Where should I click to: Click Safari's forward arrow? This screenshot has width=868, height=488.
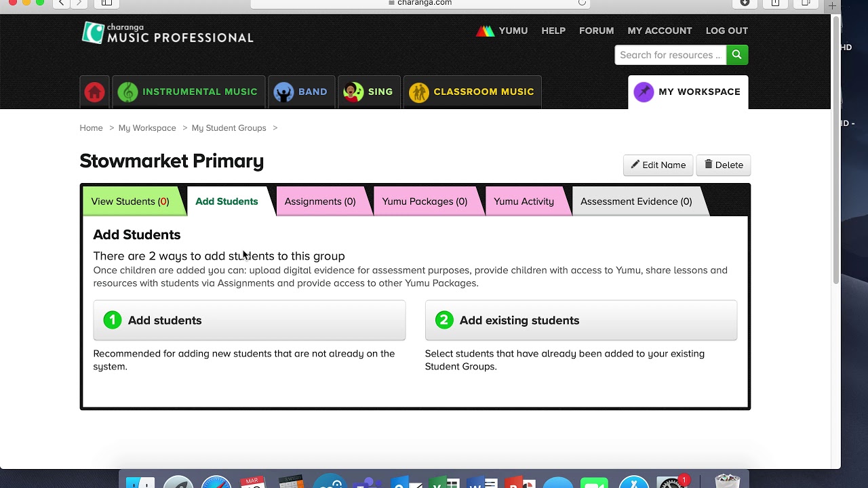(79, 3)
